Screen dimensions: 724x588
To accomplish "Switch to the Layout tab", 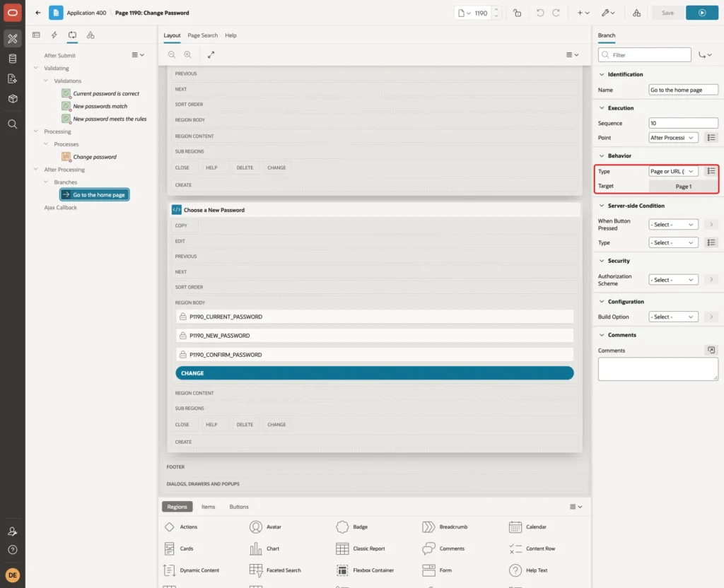I will point(172,35).
